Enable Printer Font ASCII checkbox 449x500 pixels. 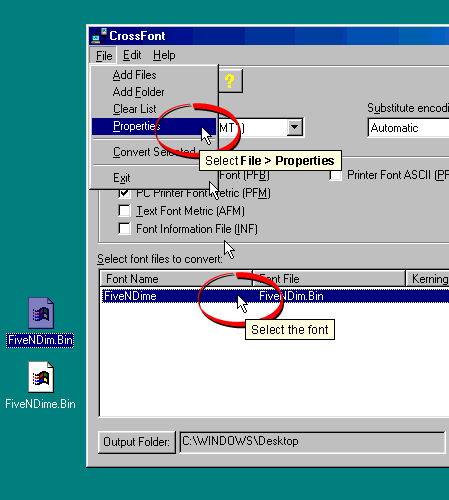[336, 175]
